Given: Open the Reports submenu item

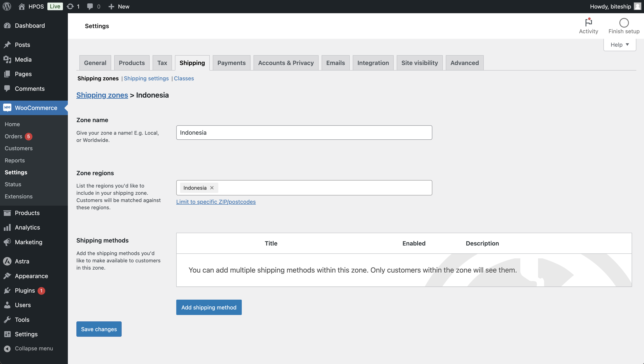Looking at the screenshot, I should 15,160.
